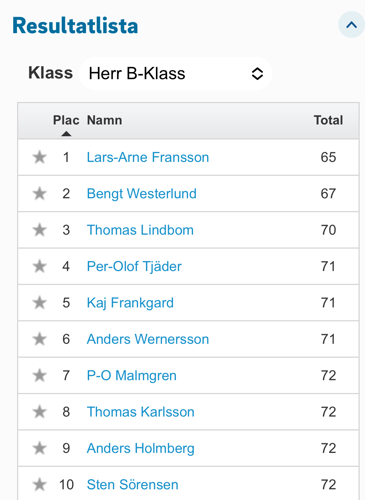Star P-O Malmgren in the result list

tap(39, 375)
